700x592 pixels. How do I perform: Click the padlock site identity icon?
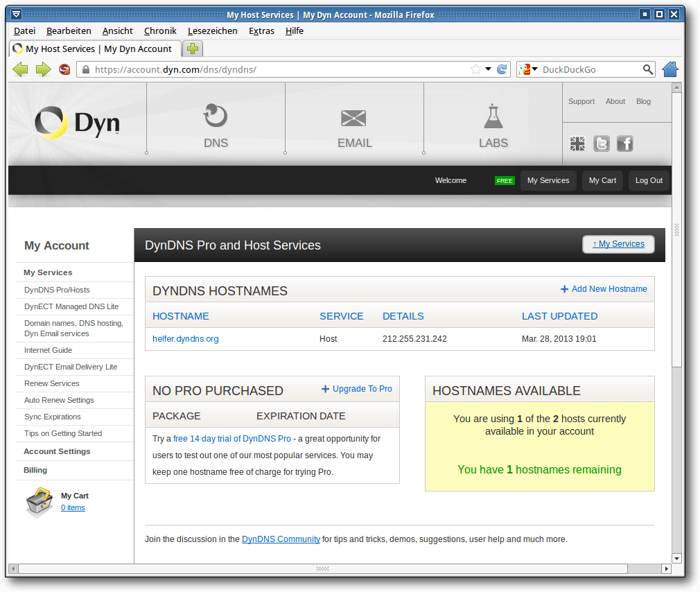point(86,69)
